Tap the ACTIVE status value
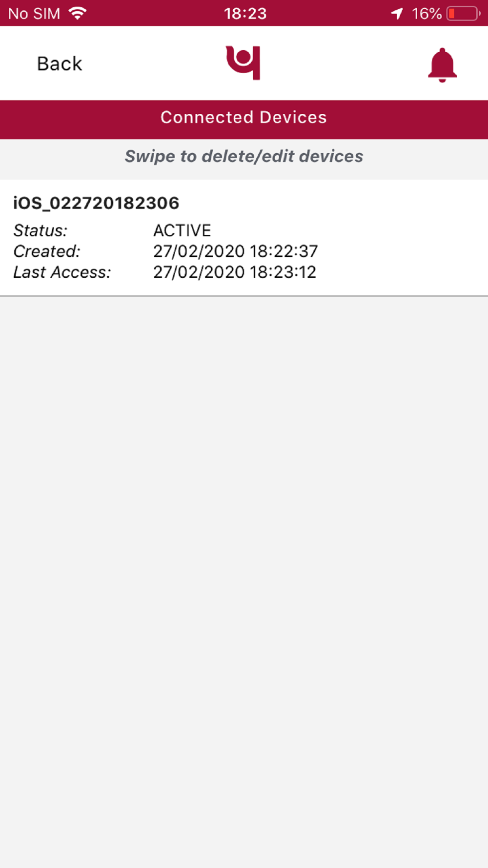488x868 pixels. tap(182, 230)
